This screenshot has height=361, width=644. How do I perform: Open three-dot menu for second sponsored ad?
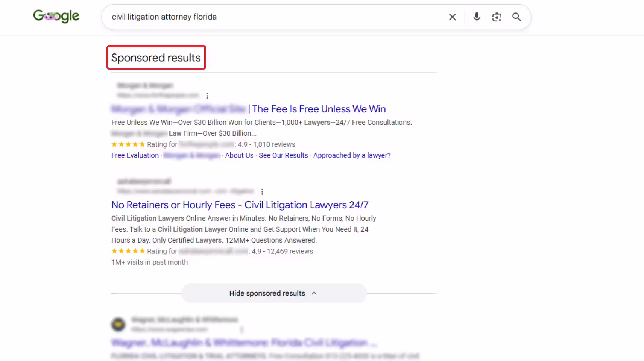262,192
